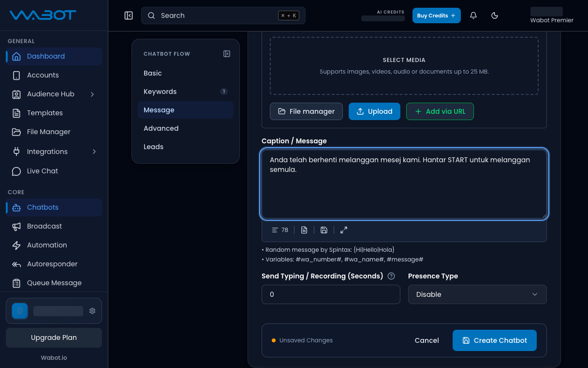Switch to the Keywords flow step
Image resolution: width=588 pixels, height=368 pixels.
click(x=186, y=92)
